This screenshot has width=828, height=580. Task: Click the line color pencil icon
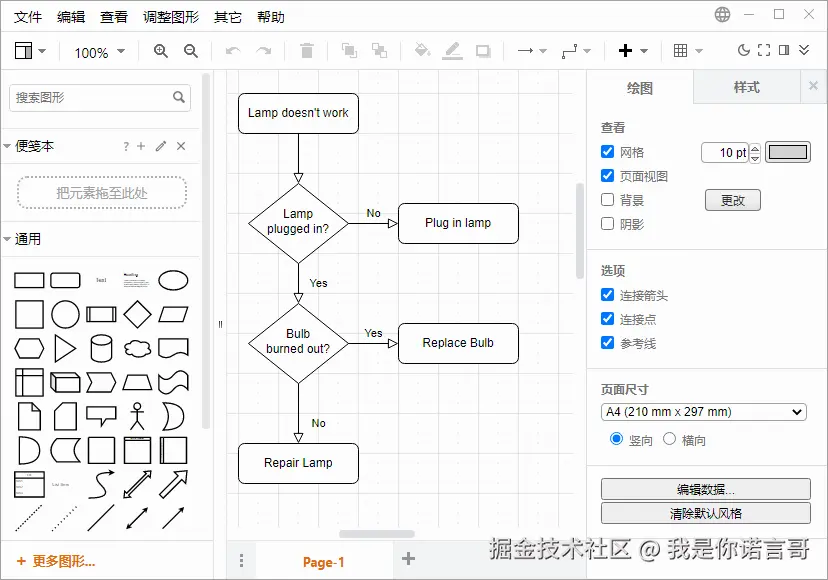click(x=452, y=51)
